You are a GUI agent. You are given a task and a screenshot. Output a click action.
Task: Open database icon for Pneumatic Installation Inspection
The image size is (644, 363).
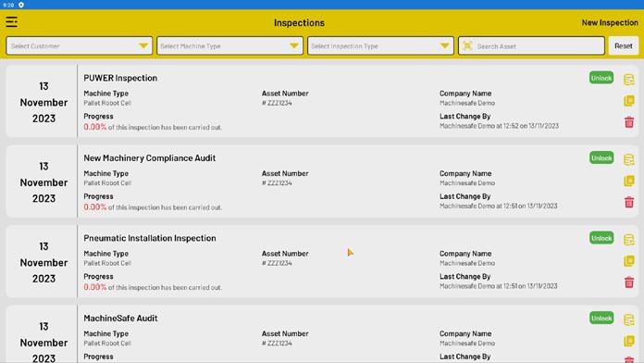tap(629, 240)
